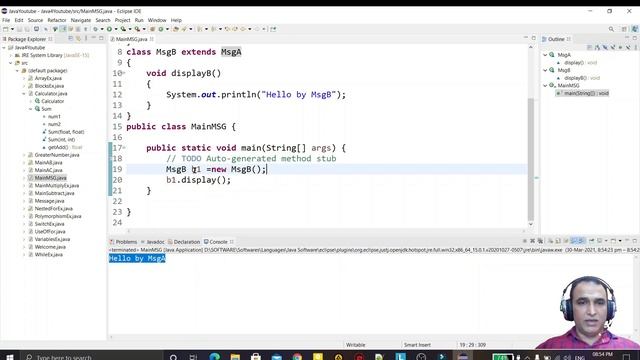Select PolymorphismEx.java in Package Explorer
This screenshot has width=640, height=360.
(58, 216)
